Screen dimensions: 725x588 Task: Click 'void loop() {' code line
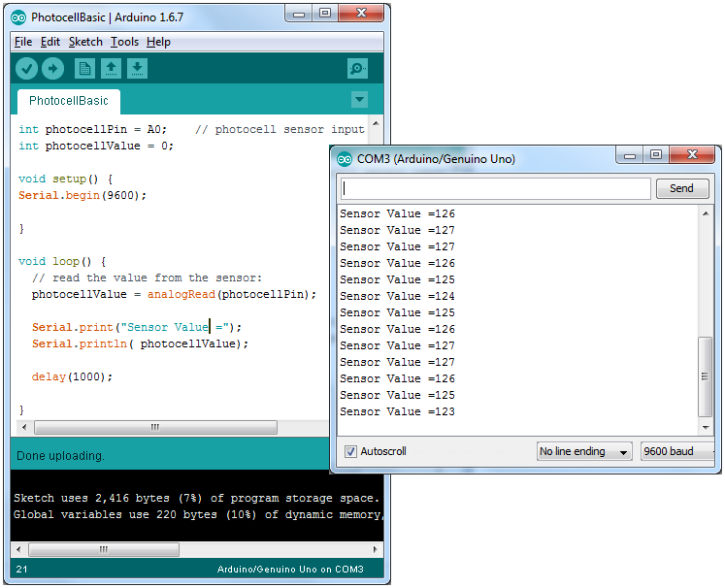coord(62,262)
